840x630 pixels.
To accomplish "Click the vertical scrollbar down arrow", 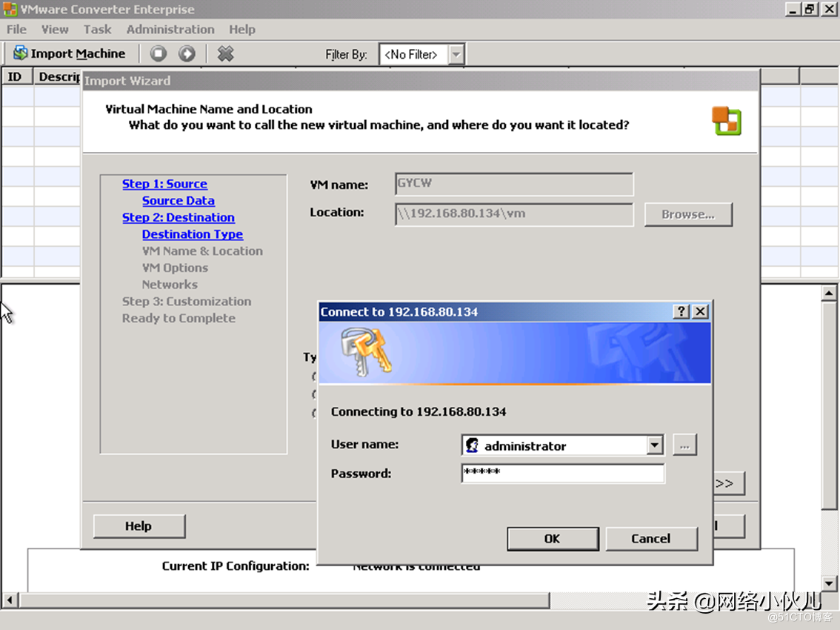I will tap(829, 583).
